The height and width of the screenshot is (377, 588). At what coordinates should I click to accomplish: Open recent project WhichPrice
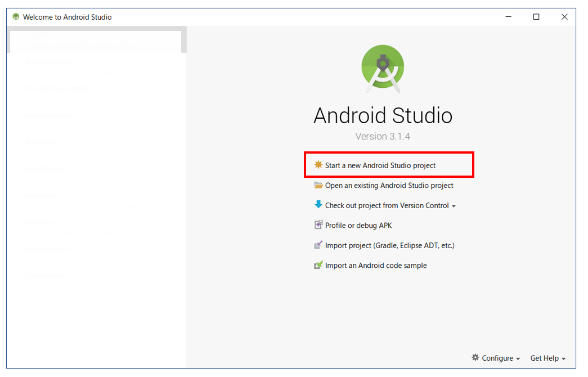(x=96, y=201)
